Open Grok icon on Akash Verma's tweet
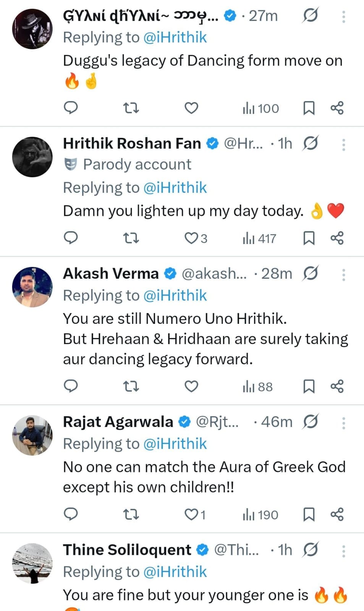 pyautogui.click(x=311, y=273)
